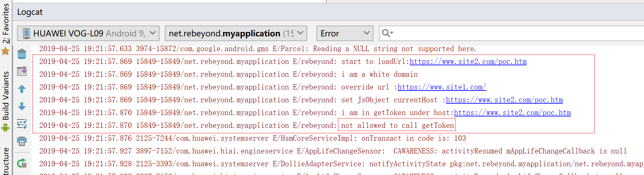Open the HUAWEI VOG-L09 device dropdown
The width and height of the screenshot is (644, 175).
click(88, 33)
